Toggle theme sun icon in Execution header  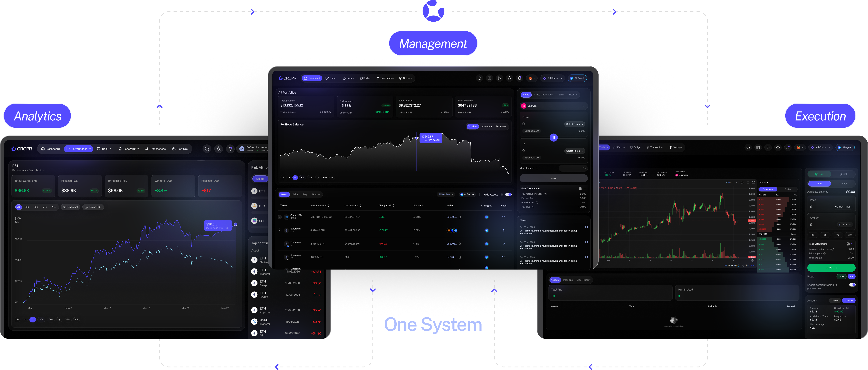(x=778, y=147)
